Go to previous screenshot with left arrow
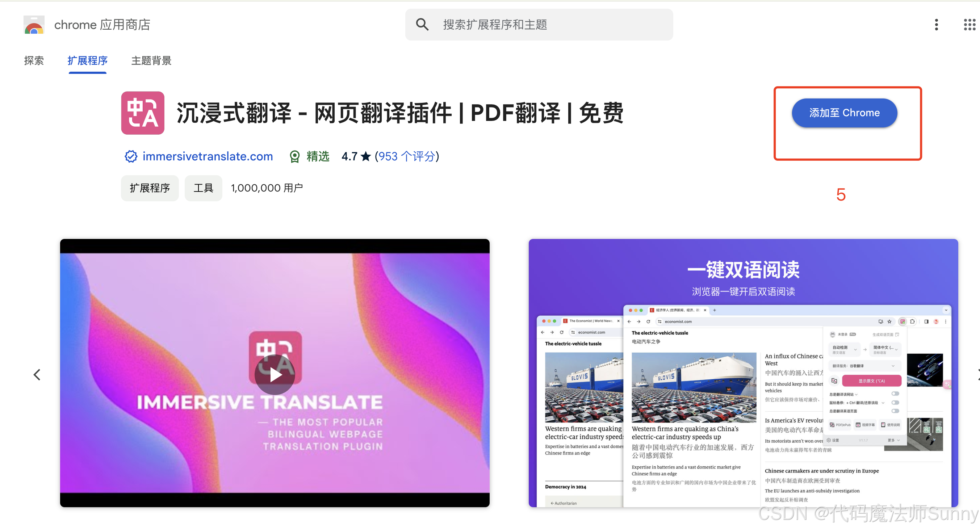Viewport: 980px width, 530px height. (x=37, y=375)
